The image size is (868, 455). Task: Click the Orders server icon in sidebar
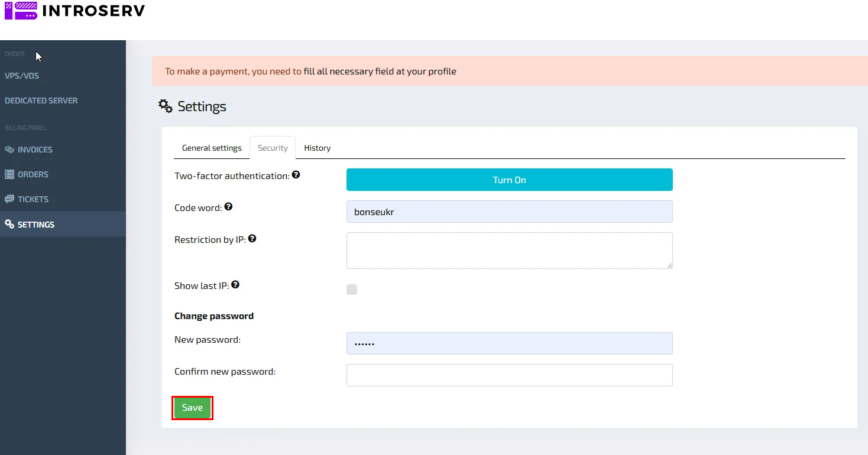coord(9,174)
